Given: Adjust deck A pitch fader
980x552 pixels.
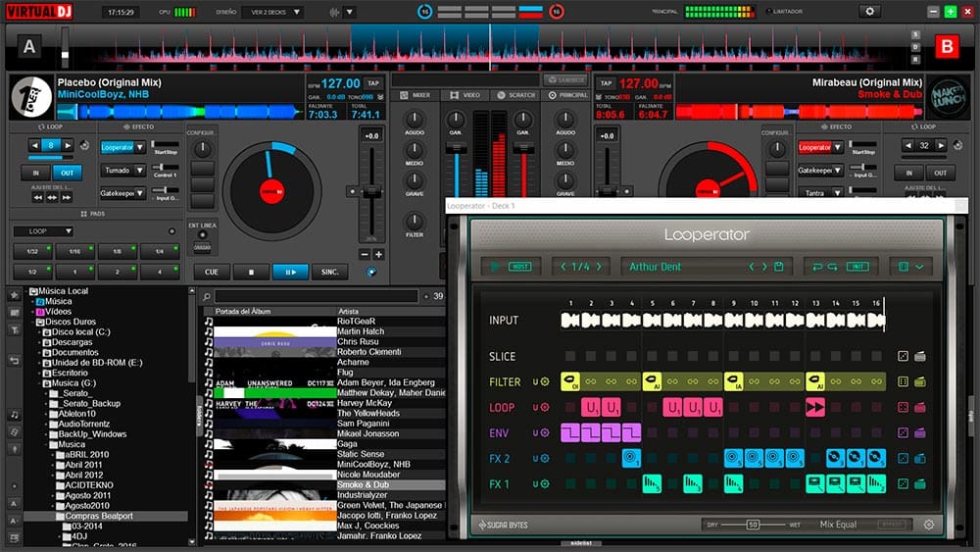Looking at the screenshot, I should point(371,192).
